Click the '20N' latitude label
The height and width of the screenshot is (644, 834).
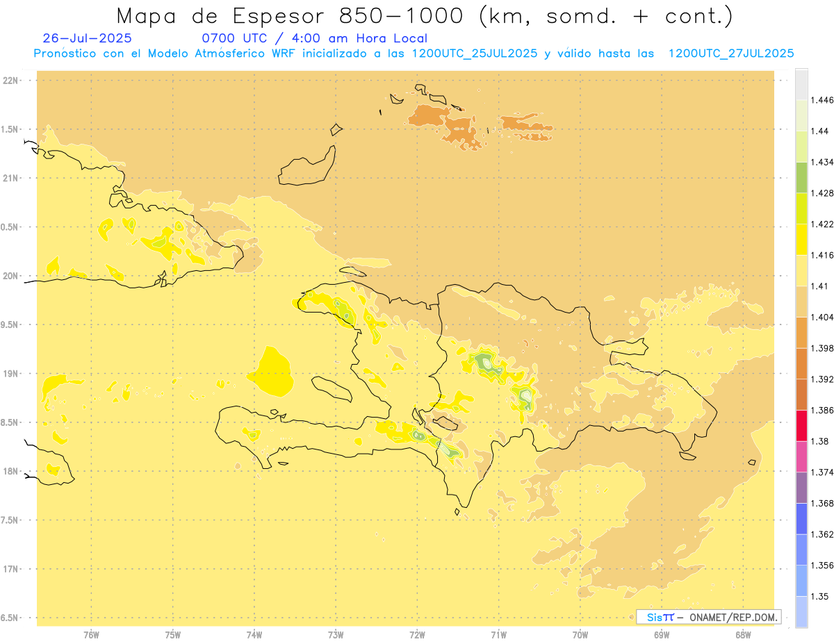(10, 276)
